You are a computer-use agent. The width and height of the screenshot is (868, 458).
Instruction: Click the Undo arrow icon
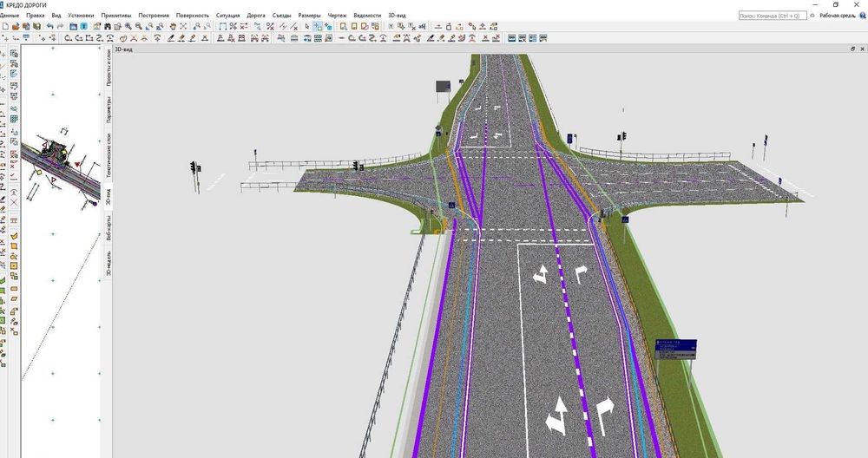tap(49, 26)
